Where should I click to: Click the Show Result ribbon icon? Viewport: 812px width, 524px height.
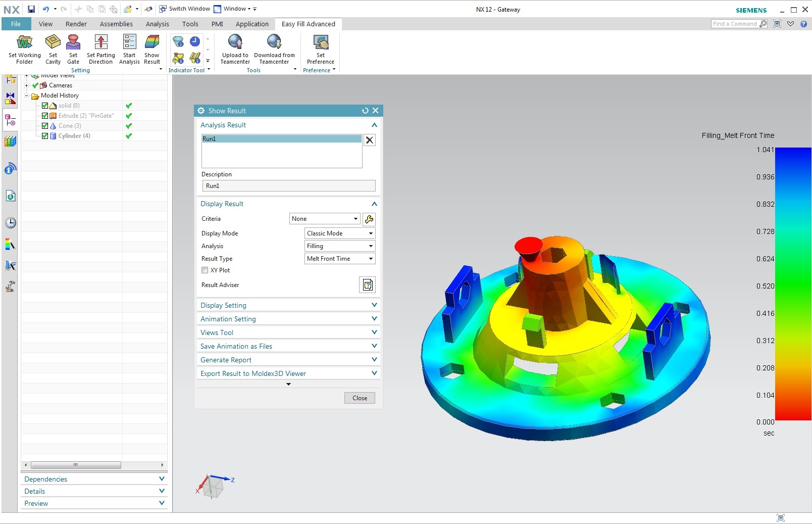[x=152, y=49]
